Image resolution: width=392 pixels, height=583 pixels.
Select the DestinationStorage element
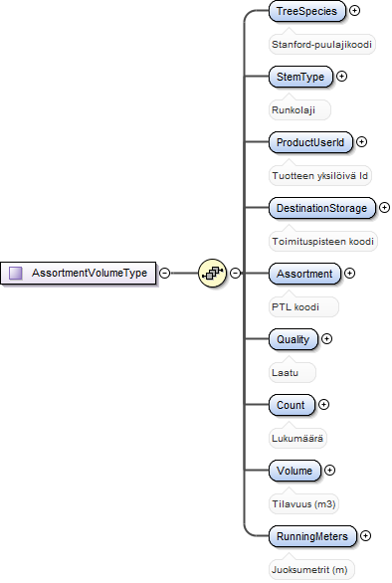click(x=322, y=208)
